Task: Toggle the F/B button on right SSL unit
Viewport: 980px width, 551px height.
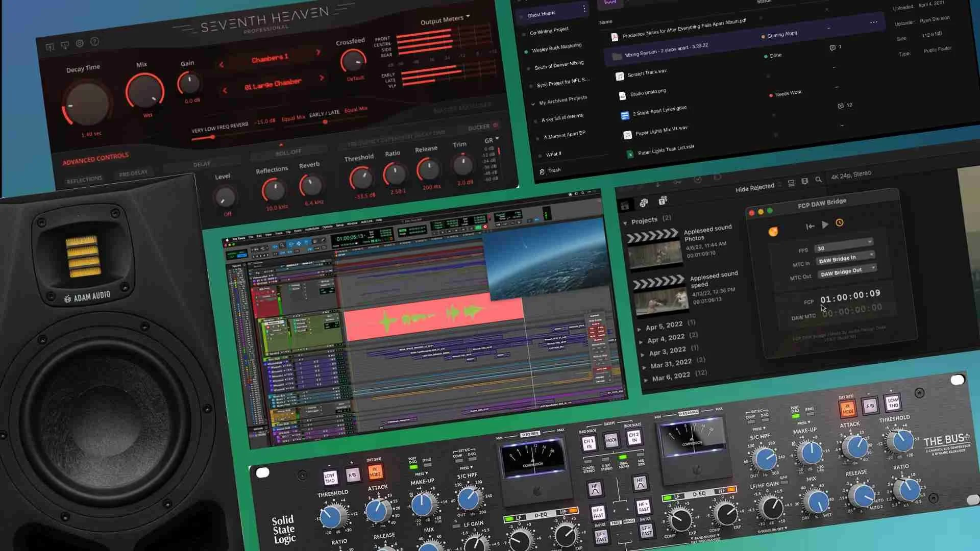Action: (x=870, y=406)
